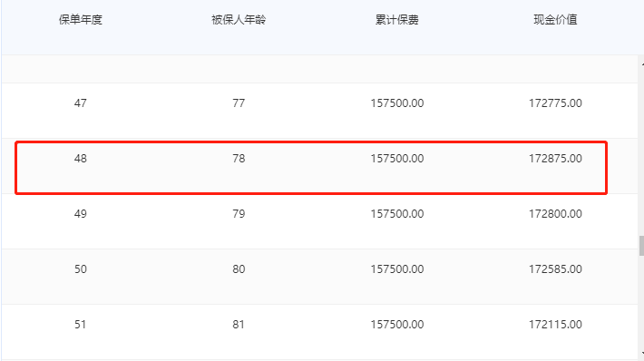Click the scrollbar down arrow
The width and height of the screenshot is (644, 361).
click(641, 353)
